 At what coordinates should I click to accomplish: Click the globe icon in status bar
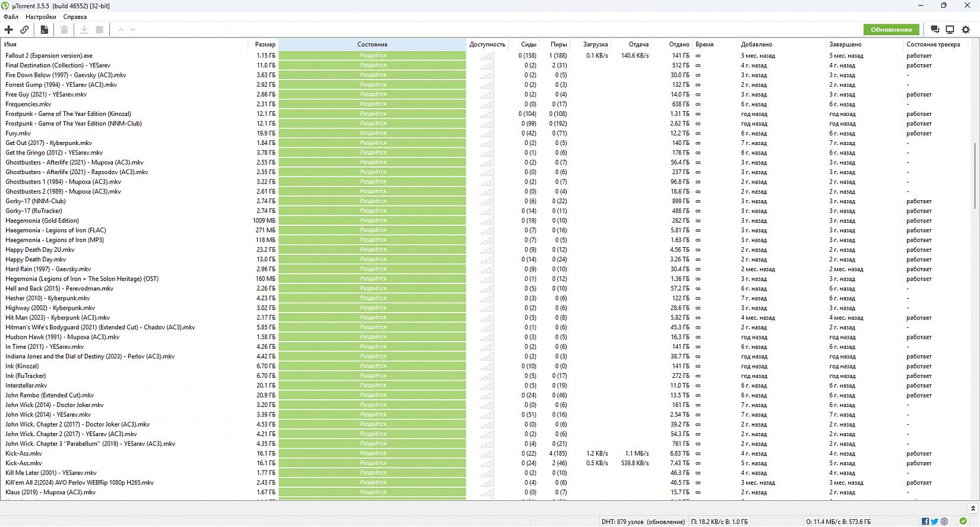(x=944, y=522)
